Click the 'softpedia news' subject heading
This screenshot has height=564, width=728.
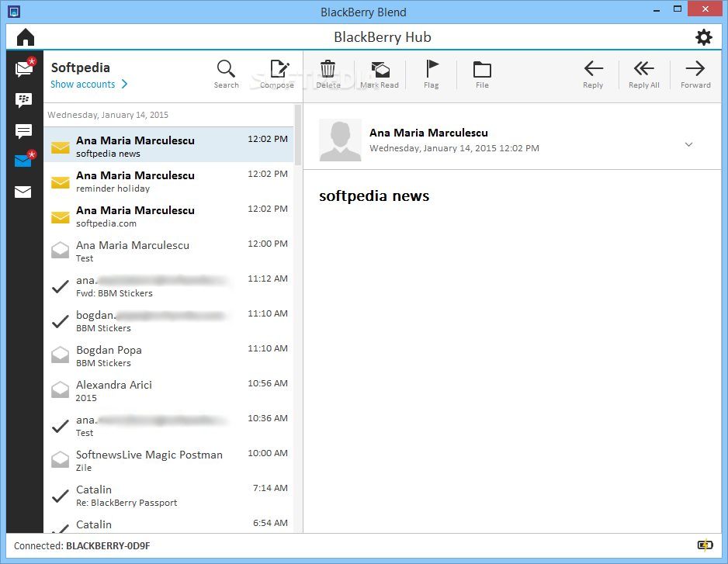point(374,196)
